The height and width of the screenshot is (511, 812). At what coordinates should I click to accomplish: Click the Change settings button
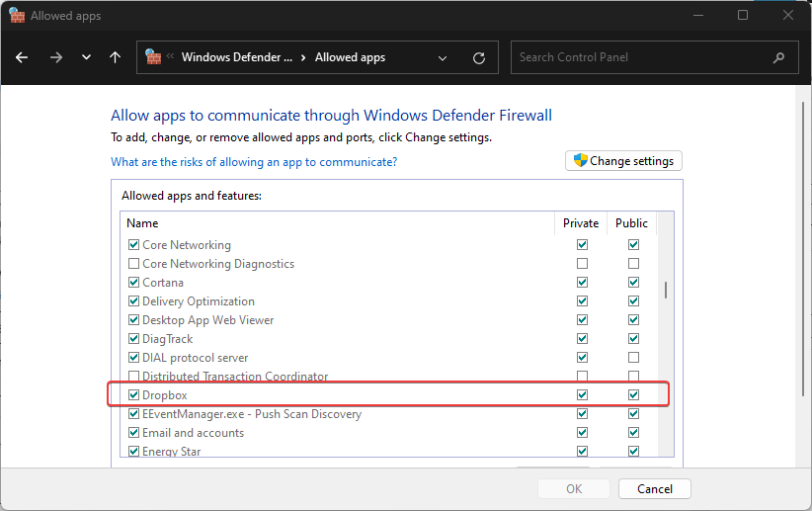[623, 161]
